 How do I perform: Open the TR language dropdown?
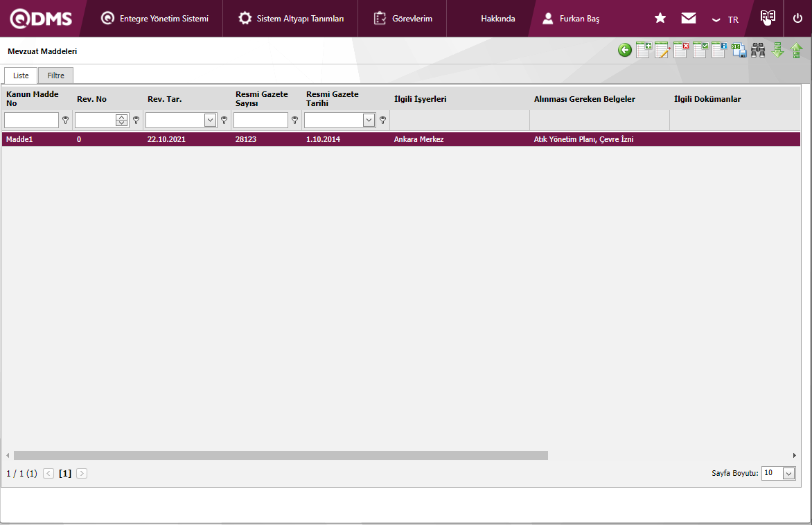point(725,19)
